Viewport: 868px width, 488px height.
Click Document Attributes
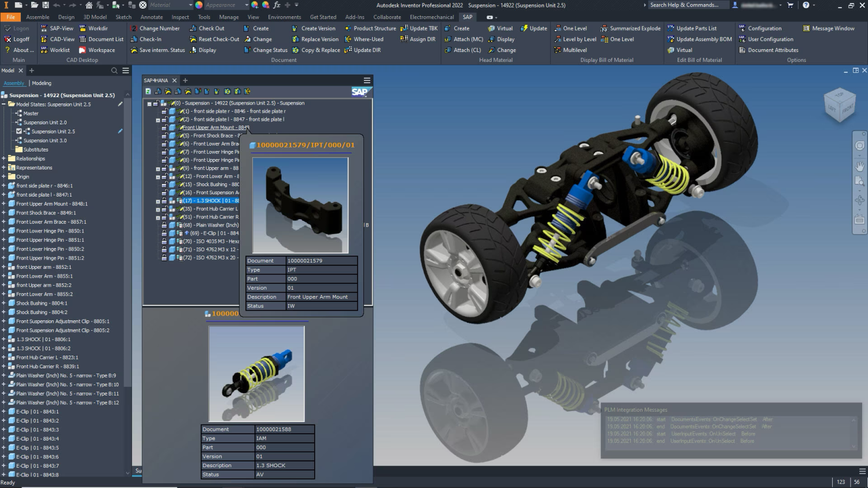click(768, 50)
